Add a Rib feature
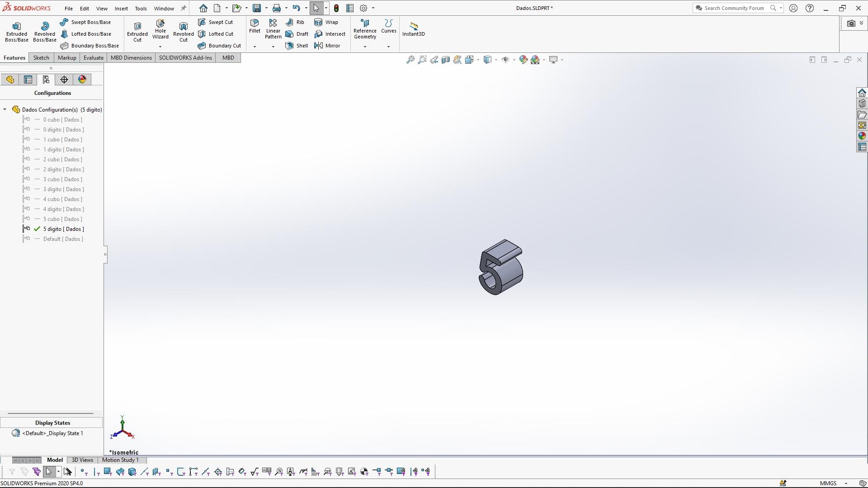 click(x=295, y=22)
